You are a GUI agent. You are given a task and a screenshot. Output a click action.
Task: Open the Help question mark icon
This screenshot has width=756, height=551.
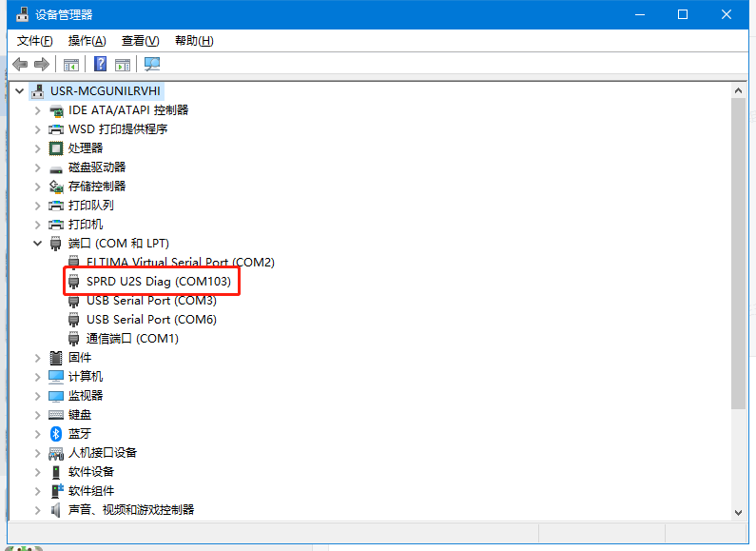[x=100, y=64]
